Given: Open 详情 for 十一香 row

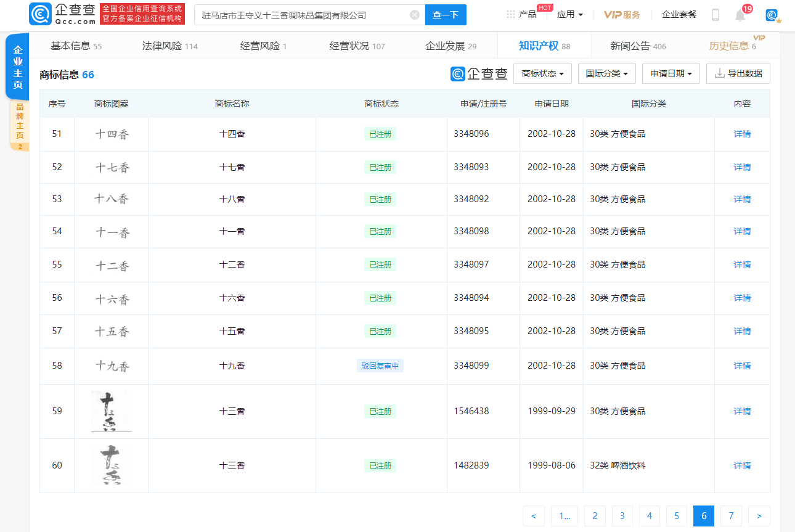Looking at the screenshot, I should [743, 231].
